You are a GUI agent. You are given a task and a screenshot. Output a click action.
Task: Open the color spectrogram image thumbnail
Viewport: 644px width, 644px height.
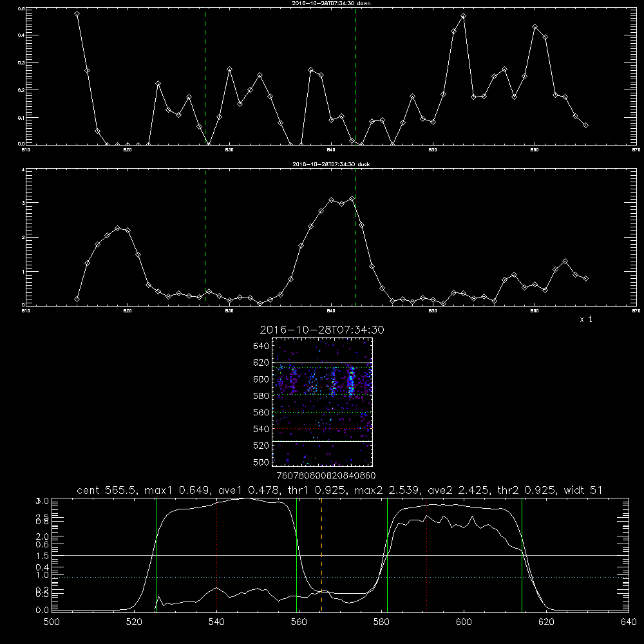click(x=322, y=402)
